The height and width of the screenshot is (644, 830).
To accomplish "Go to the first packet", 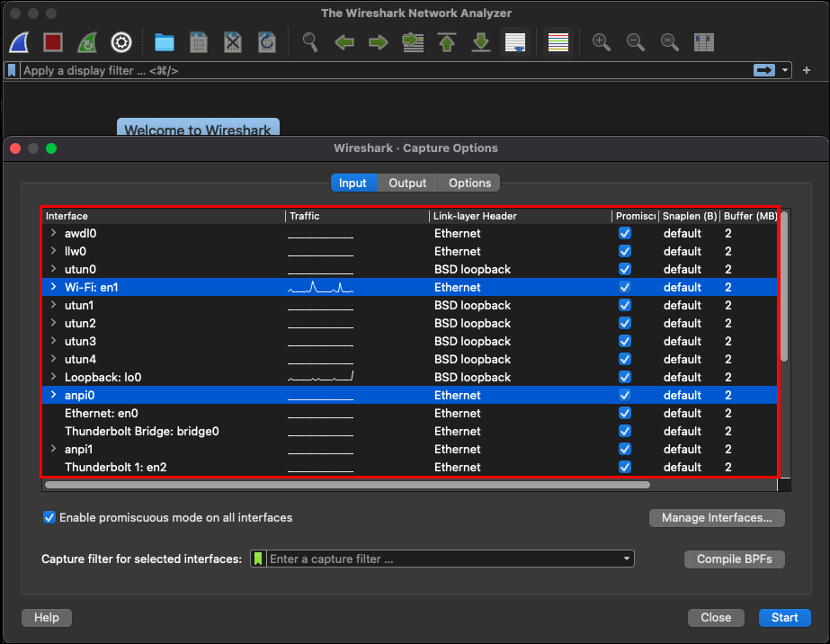I will (447, 41).
